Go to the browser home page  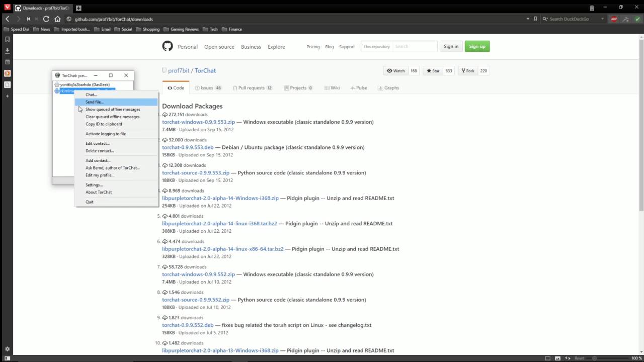point(57,19)
